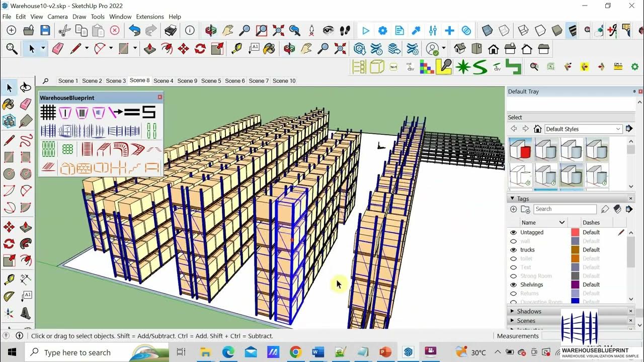This screenshot has height=362, width=644.
Task: Expand the Scenes panel
Action: tap(512, 321)
